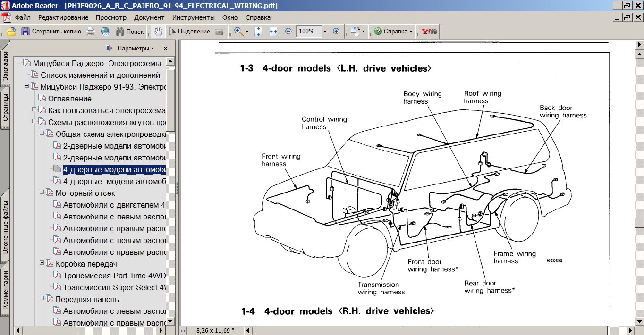Screen dimensions: 644x335
Task: Open the 'Оглавление' bookmark
Action: (69, 99)
